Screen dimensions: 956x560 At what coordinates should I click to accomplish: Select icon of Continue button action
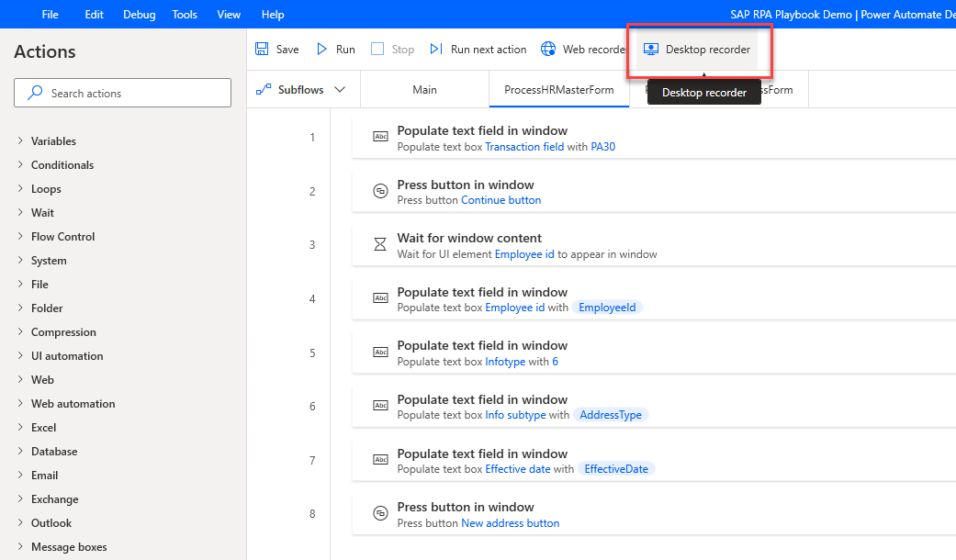click(380, 191)
